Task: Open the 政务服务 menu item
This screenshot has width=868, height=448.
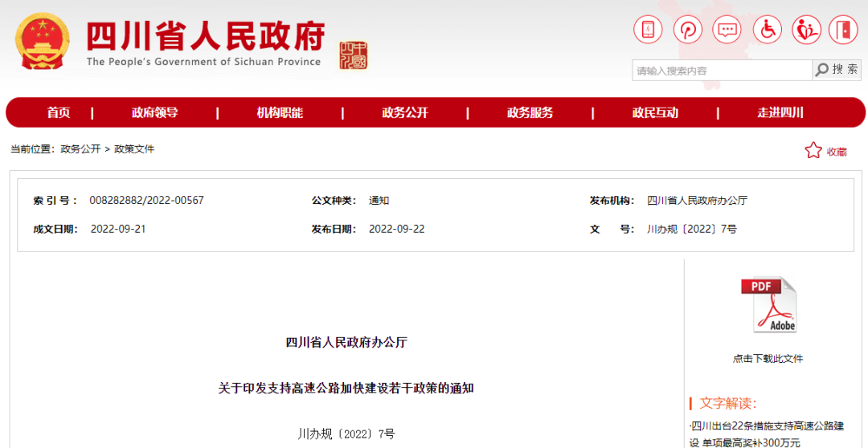Action: coord(530,113)
